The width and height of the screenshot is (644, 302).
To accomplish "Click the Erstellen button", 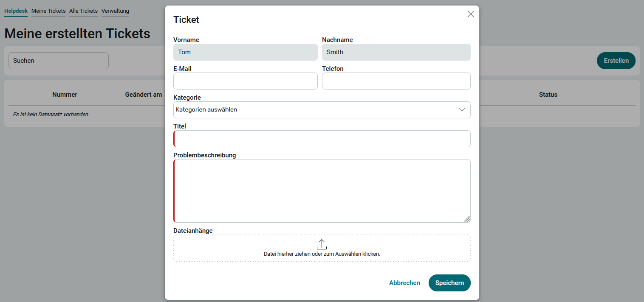I will point(616,61).
